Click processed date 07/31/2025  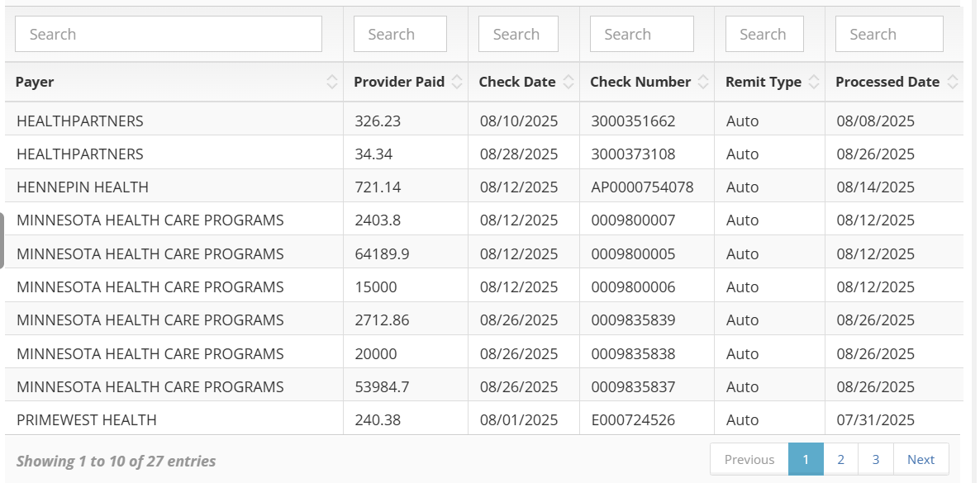(x=876, y=420)
